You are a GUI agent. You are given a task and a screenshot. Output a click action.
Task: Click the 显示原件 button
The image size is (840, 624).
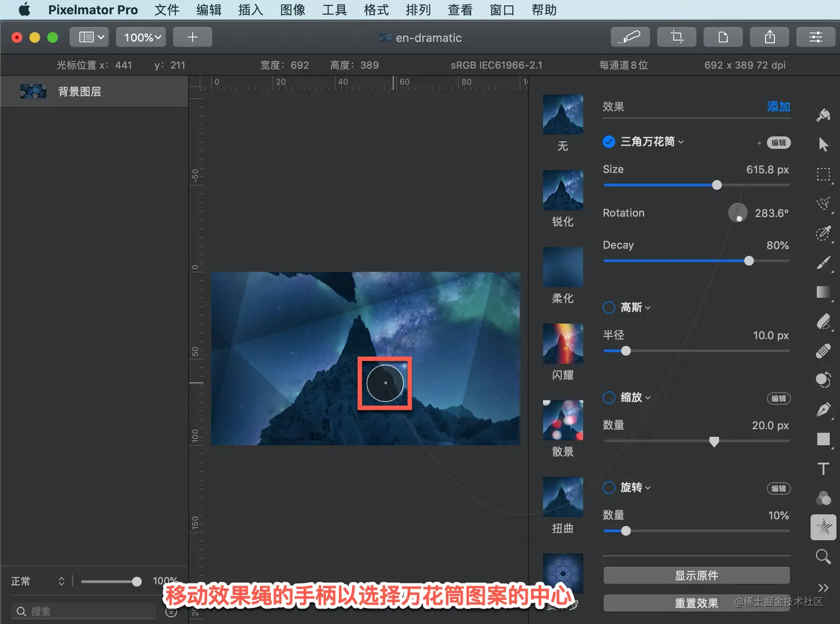[x=697, y=576]
